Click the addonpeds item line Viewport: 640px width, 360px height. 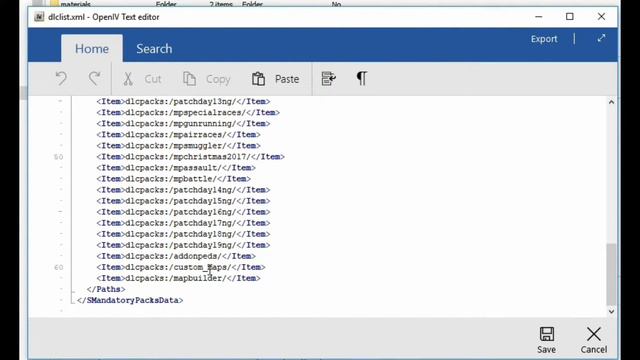click(x=176, y=256)
